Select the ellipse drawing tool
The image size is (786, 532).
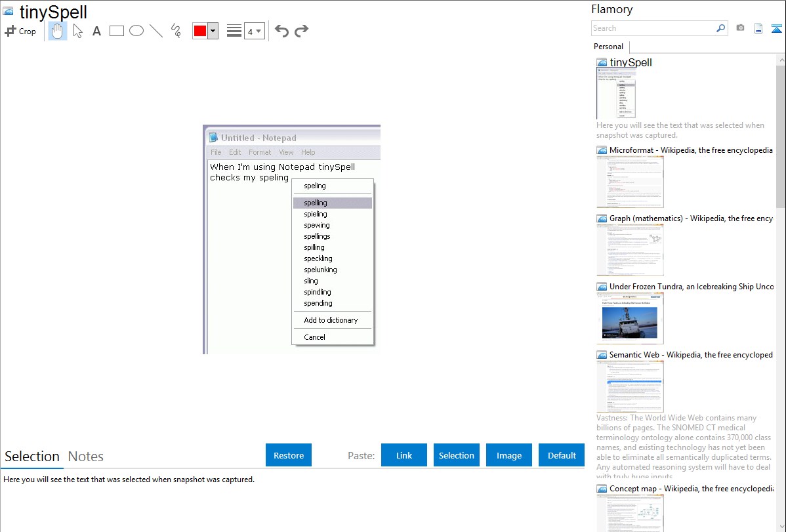pyautogui.click(x=136, y=31)
